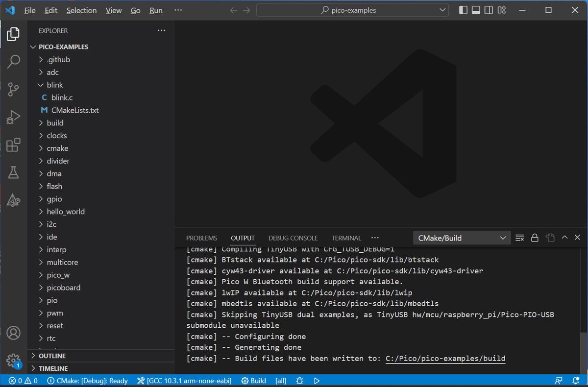
Task: Go back using the navigation arrow
Action: click(234, 10)
